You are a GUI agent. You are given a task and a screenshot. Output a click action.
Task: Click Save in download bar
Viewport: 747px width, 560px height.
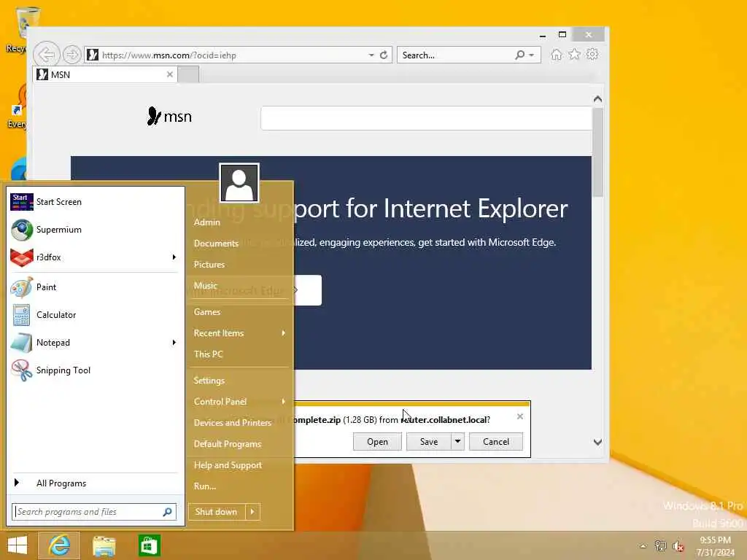(x=429, y=441)
